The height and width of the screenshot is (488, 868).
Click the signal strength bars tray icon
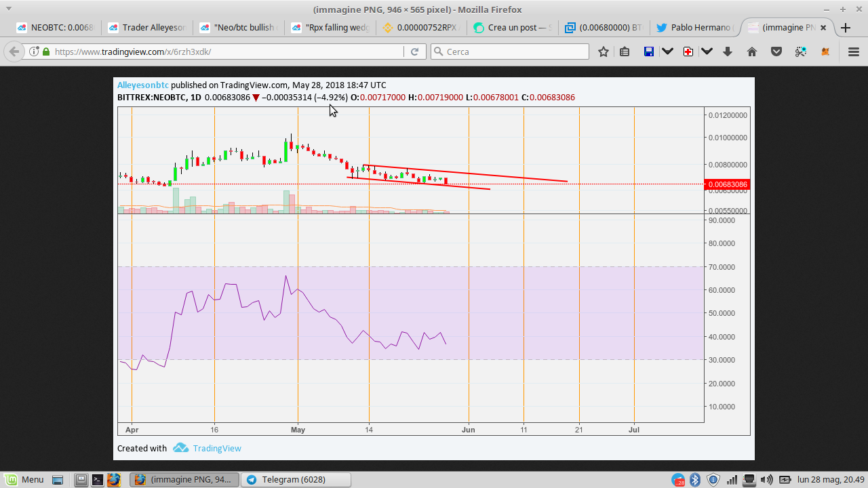pos(732,480)
